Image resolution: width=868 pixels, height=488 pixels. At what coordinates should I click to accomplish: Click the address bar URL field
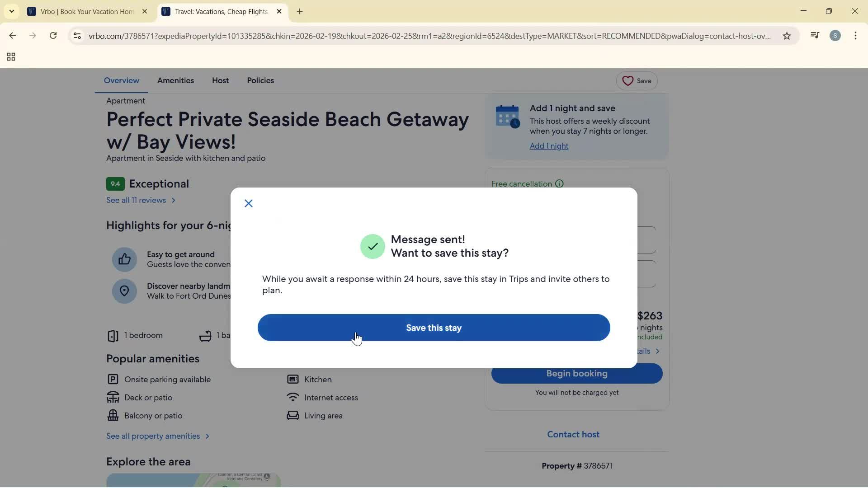(429, 36)
